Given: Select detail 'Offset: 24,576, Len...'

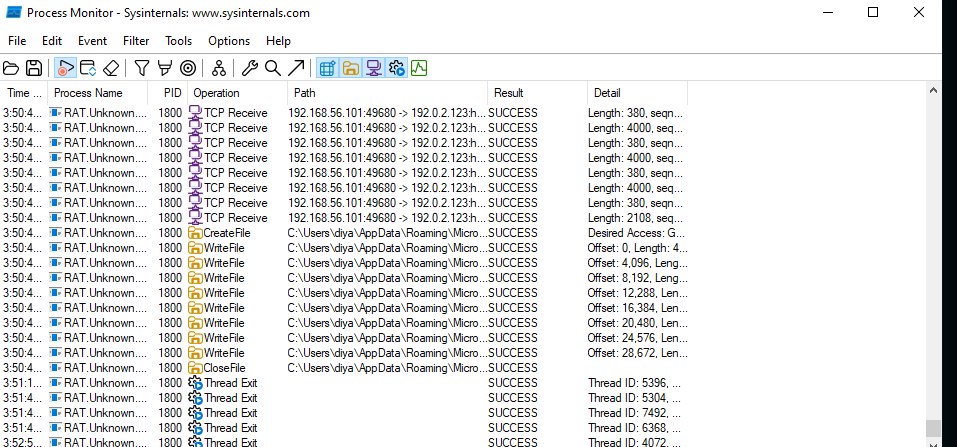Looking at the screenshot, I should pyautogui.click(x=638, y=338).
